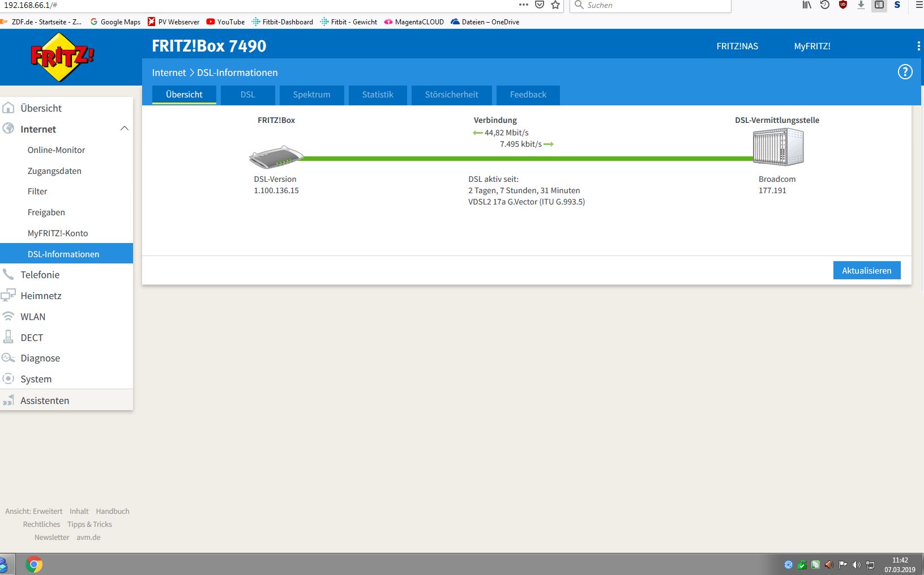
Task: Open the browser hamburger menu
Action: point(919,5)
